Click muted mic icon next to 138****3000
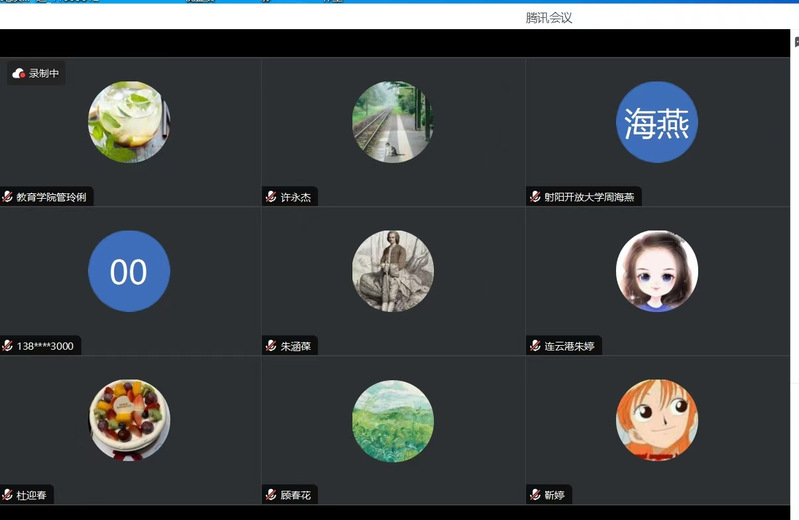The height and width of the screenshot is (520, 799). (8, 346)
